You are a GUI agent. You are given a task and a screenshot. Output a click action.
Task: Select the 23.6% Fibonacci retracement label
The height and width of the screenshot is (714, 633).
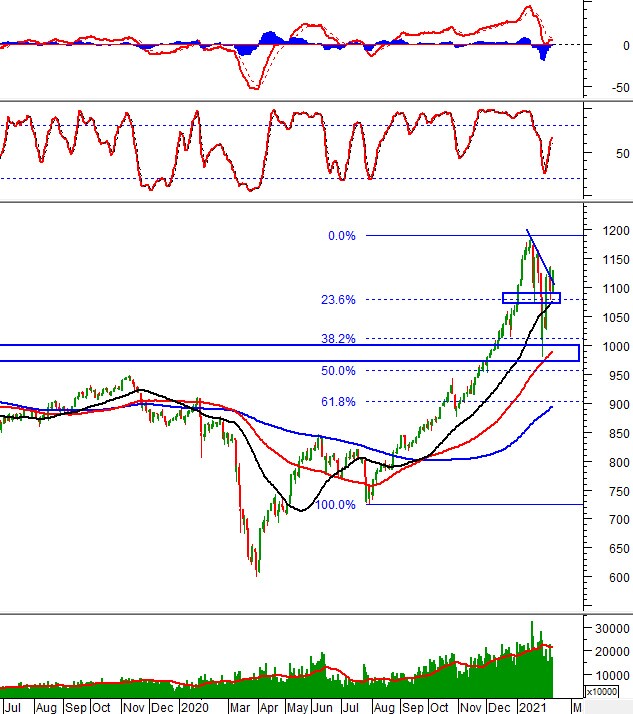(x=338, y=300)
